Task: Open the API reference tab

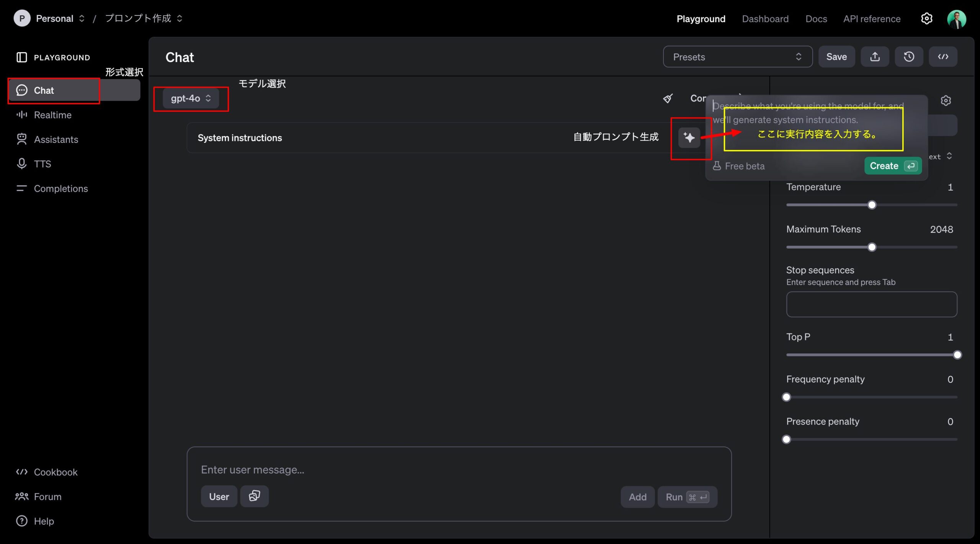Action: [872, 18]
